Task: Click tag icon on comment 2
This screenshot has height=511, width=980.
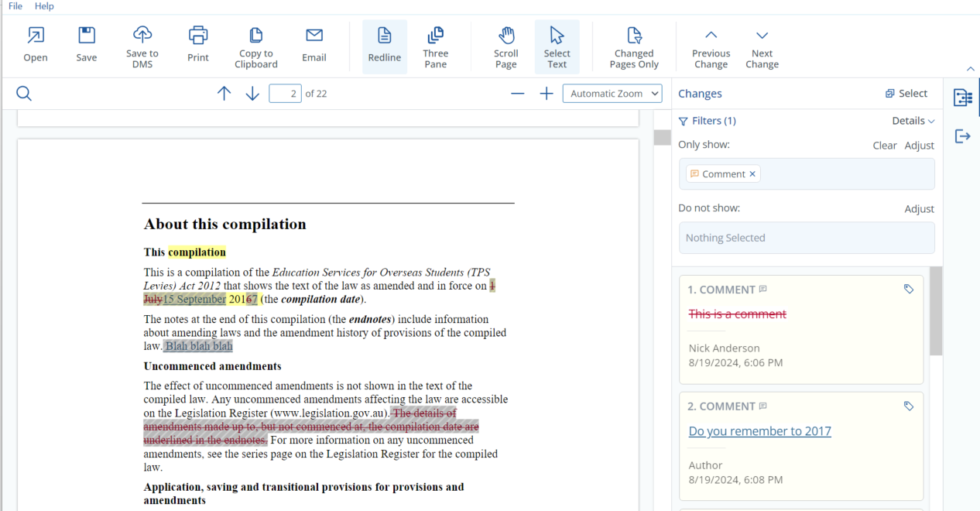Action: (x=909, y=406)
